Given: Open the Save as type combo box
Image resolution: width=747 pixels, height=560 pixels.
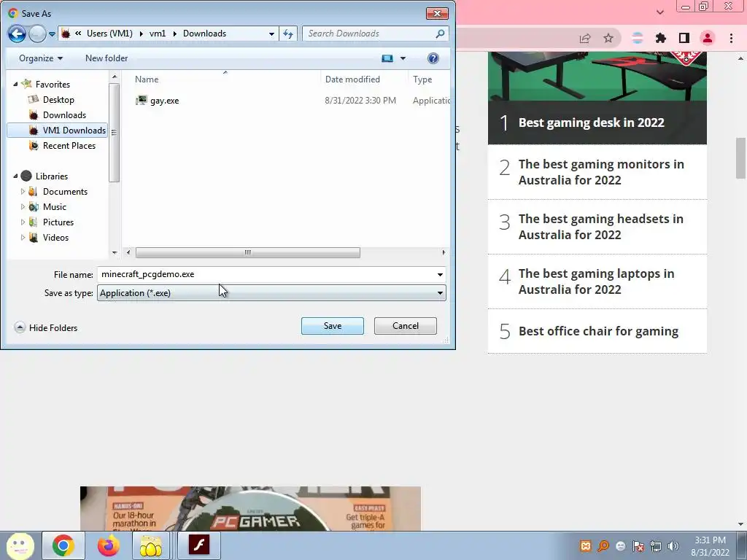Looking at the screenshot, I should pyautogui.click(x=271, y=293).
